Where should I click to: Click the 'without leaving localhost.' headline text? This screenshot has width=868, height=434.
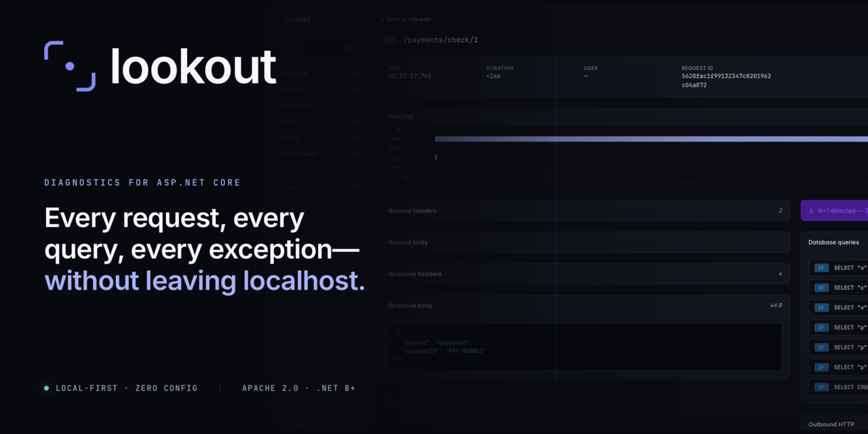(x=205, y=281)
